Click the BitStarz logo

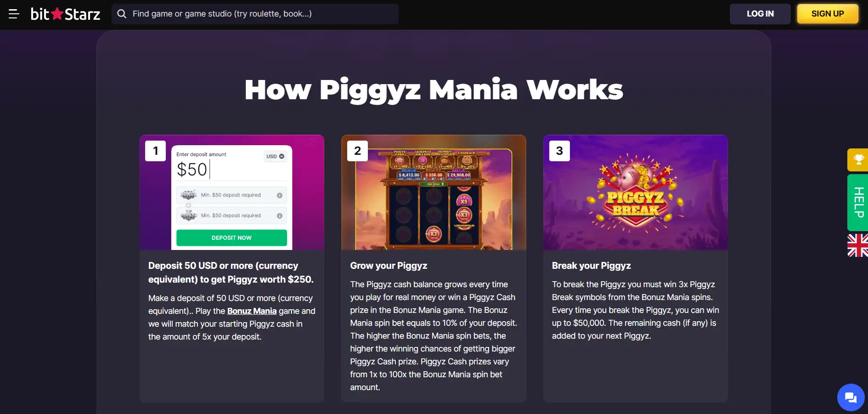[x=65, y=14]
